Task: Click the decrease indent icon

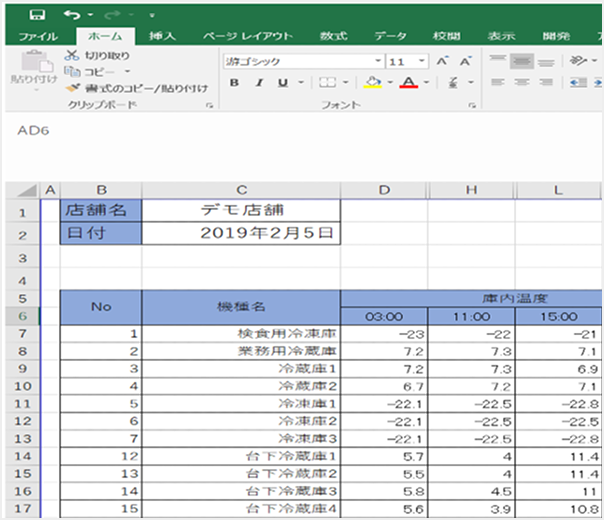Action: (x=578, y=82)
